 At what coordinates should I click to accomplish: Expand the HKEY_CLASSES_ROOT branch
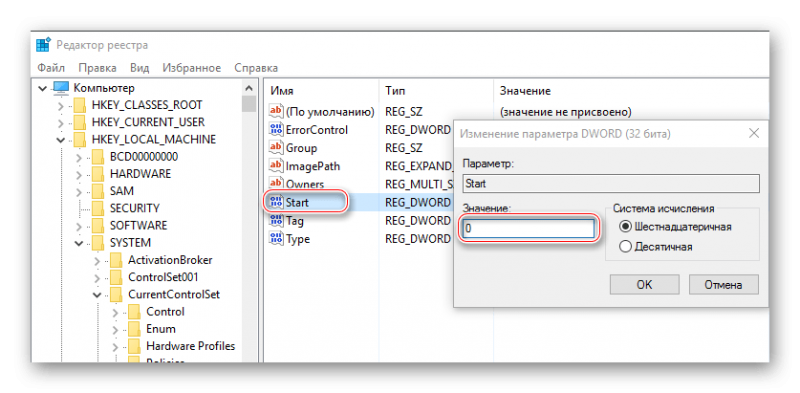coord(61,106)
